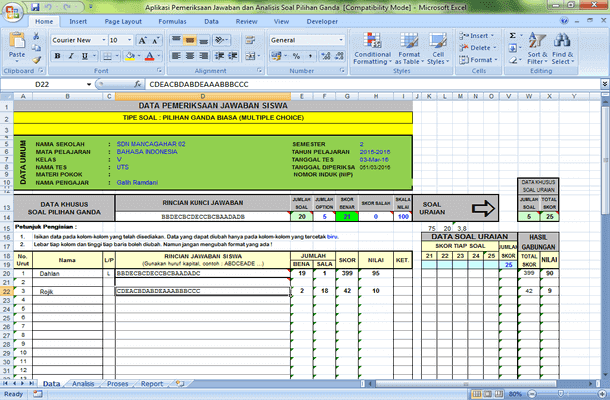Toggle Center horizontal alignment
The height and width of the screenshot is (400, 610).
click(190, 56)
